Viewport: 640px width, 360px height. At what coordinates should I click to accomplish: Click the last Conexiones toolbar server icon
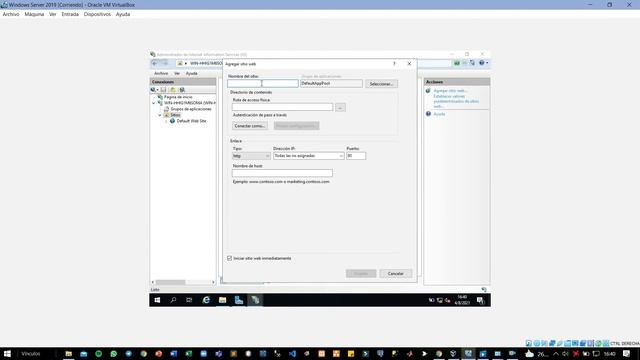[182, 90]
